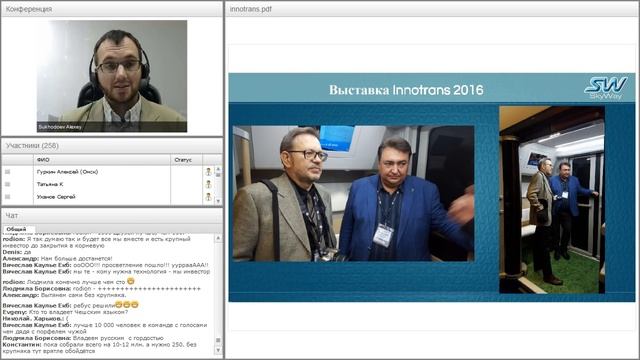Click the chat scroll-down arrow
Screen dimensions: 640x360
pos(218,350)
